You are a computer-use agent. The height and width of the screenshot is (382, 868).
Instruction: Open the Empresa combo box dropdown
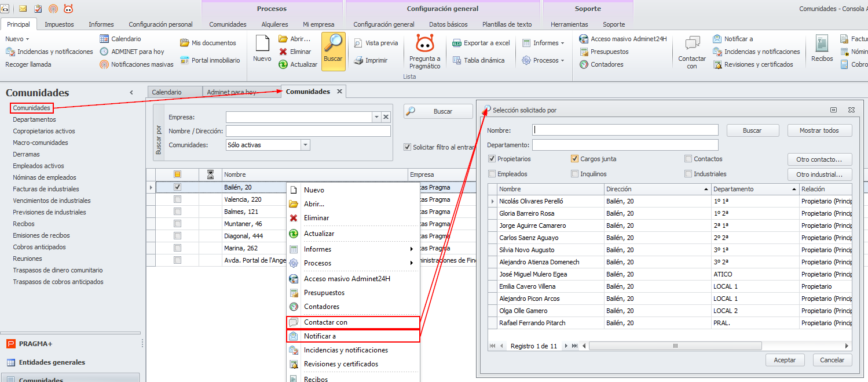tap(376, 117)
